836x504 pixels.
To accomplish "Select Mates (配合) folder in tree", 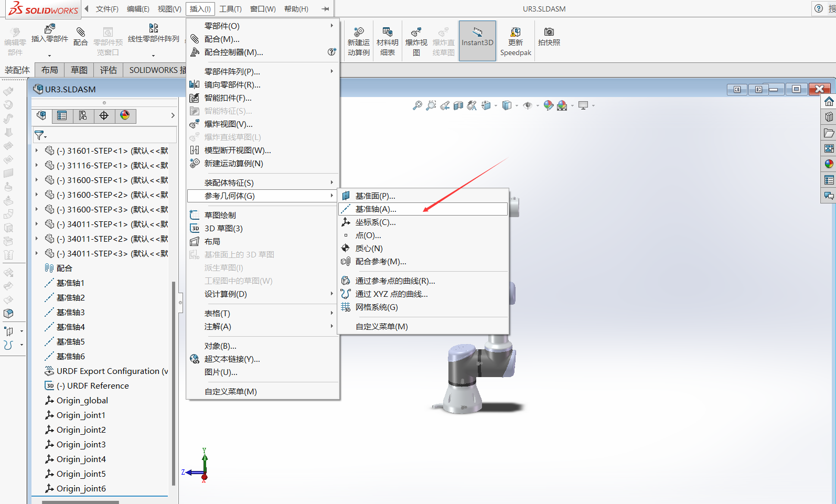I will click(65, 268).
